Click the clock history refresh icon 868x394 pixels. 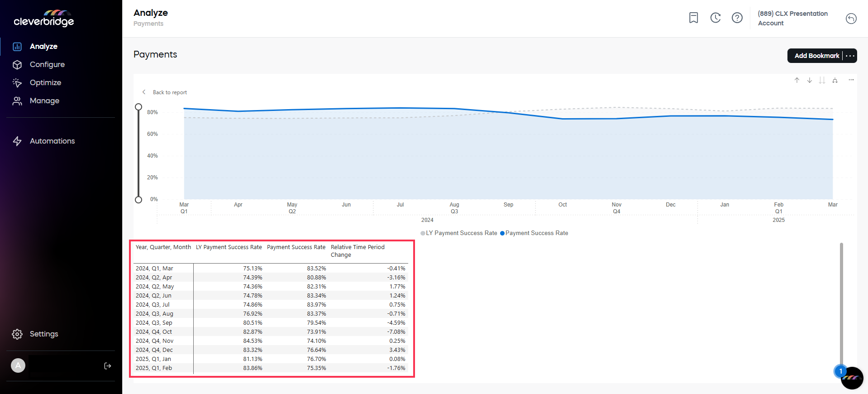coord(715,18)
